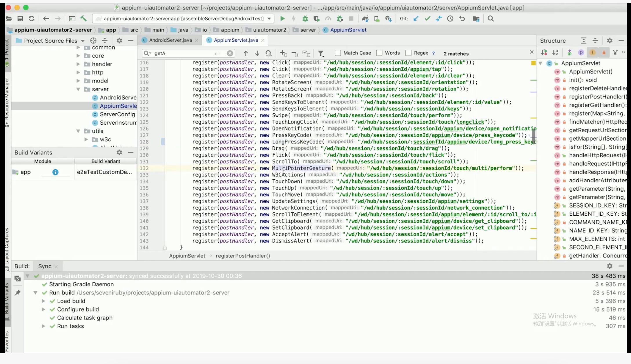Navigate back with the left arrow
631x364 pixels.
point(46,19)
